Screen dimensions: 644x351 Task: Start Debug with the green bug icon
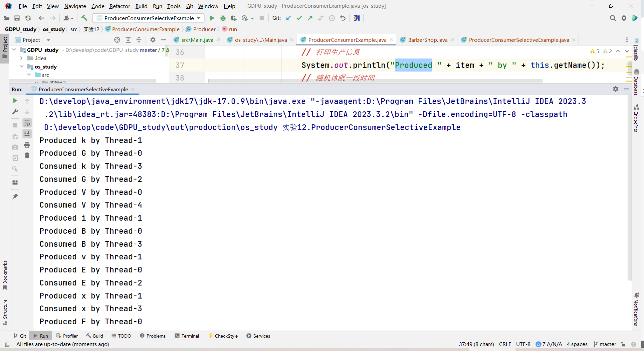(223, 18)
